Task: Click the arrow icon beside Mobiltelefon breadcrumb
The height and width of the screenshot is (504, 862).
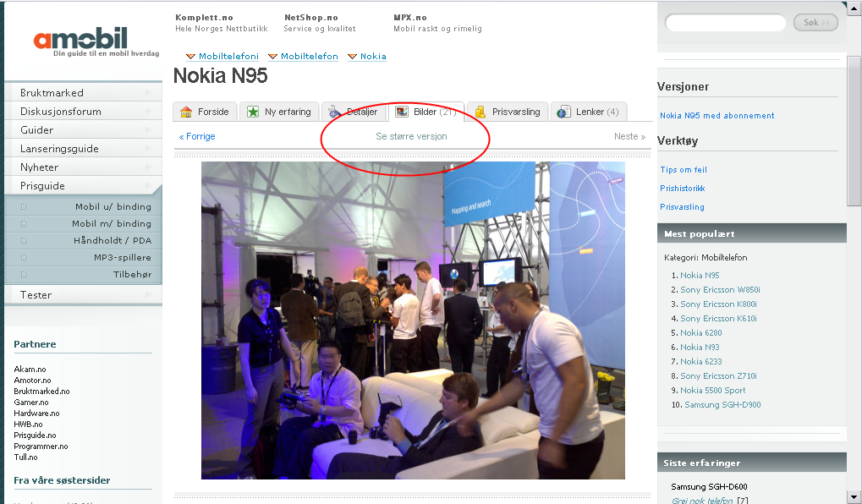Action: point(272,57)
